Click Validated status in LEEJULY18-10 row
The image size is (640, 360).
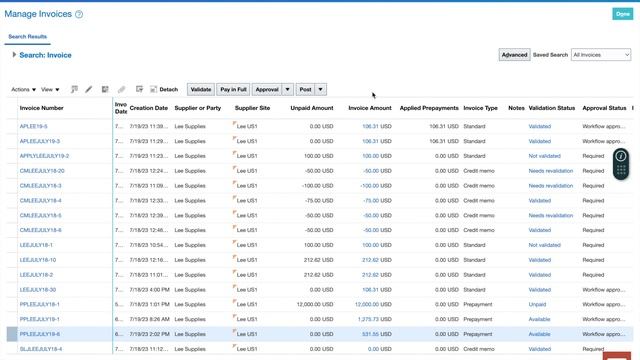click(540, 260)
